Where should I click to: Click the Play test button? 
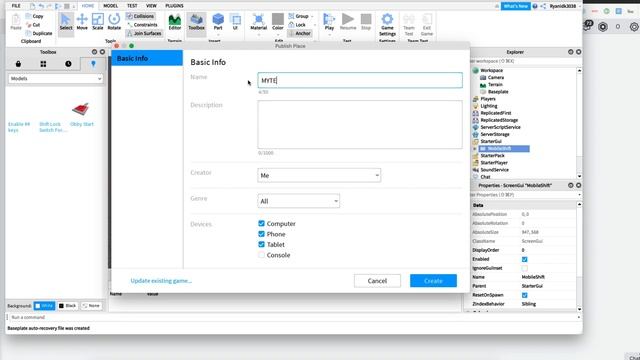coord(329,22)
